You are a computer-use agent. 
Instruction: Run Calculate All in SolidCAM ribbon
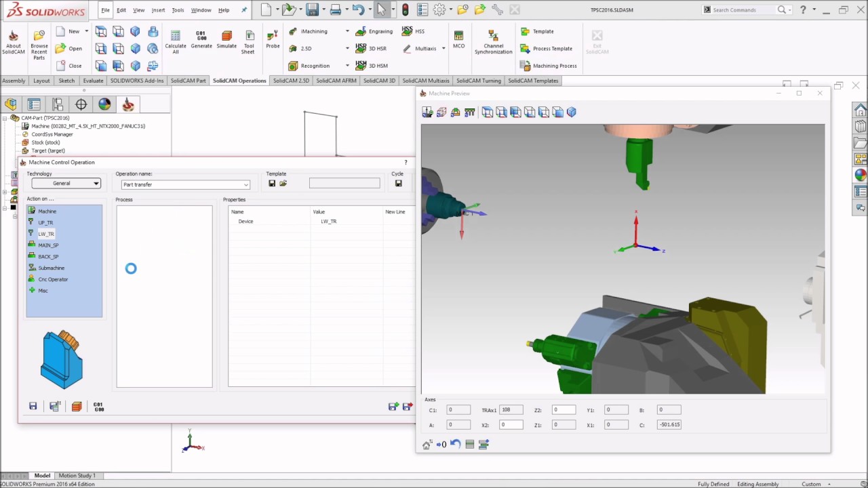pos(176,42)
